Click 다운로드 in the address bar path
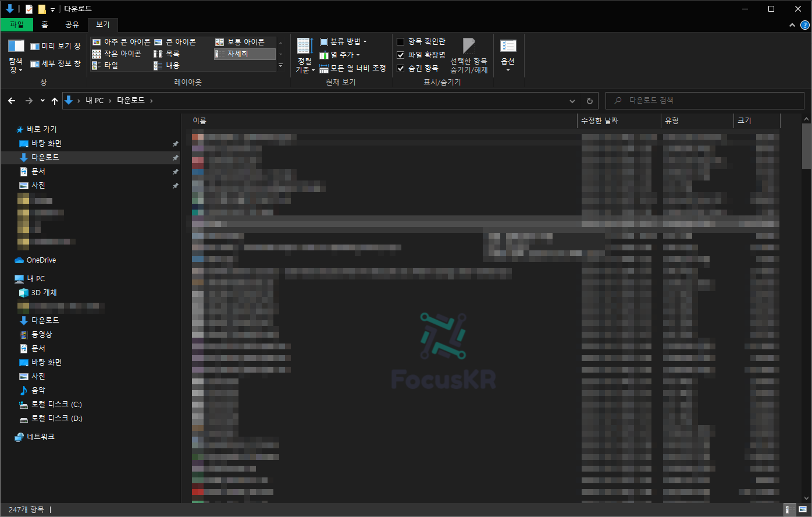The image size is (812, 517). (131, 101)
